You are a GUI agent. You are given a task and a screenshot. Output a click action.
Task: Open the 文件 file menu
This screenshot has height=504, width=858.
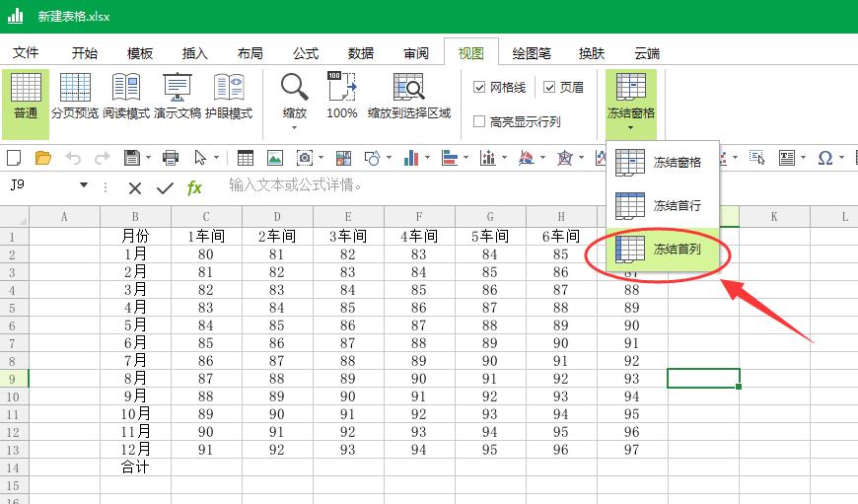pos(26,52)
